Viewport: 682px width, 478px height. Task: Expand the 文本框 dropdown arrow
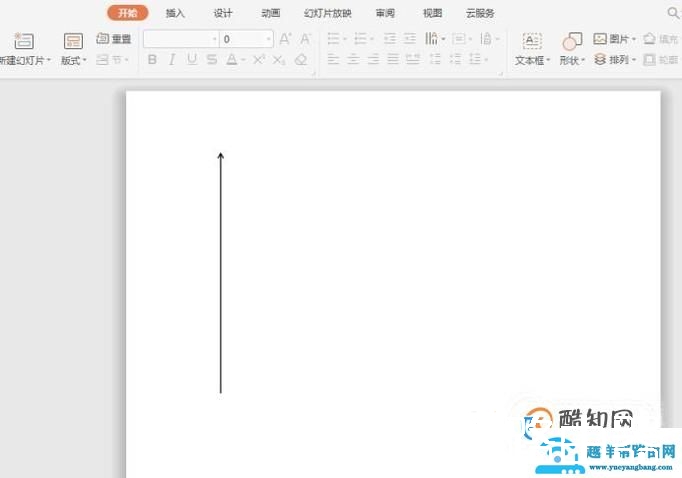tap(548, 60)
